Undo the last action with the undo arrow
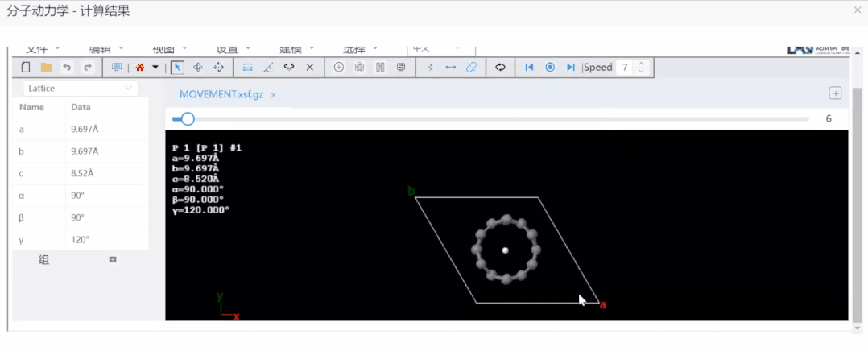868x351 pixels. coord(67,68)
